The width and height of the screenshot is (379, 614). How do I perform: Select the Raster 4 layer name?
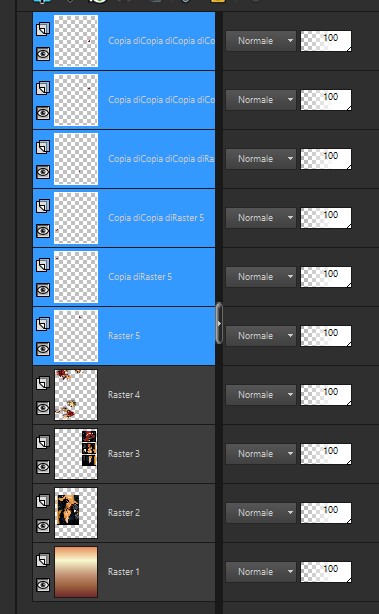124,395
